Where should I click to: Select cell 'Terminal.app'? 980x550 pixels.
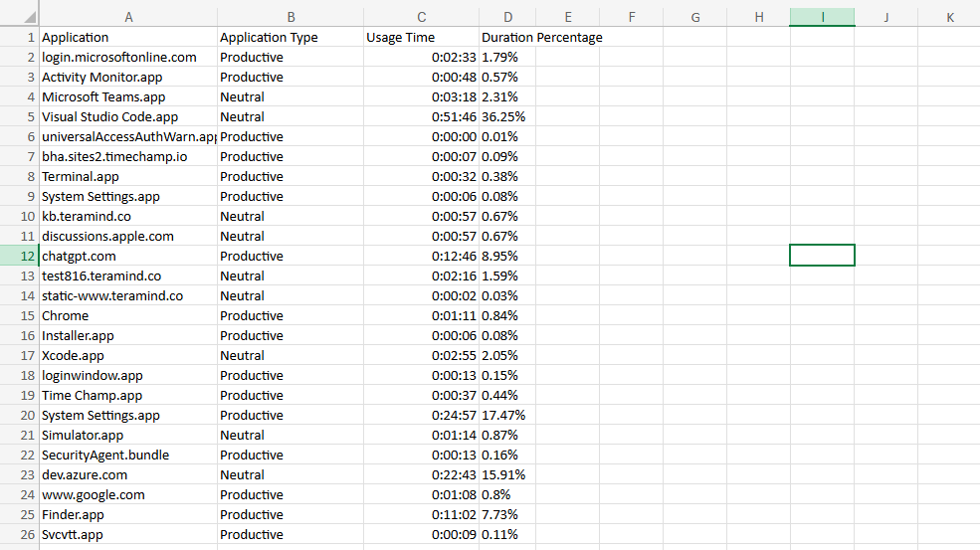coord(128,176)
